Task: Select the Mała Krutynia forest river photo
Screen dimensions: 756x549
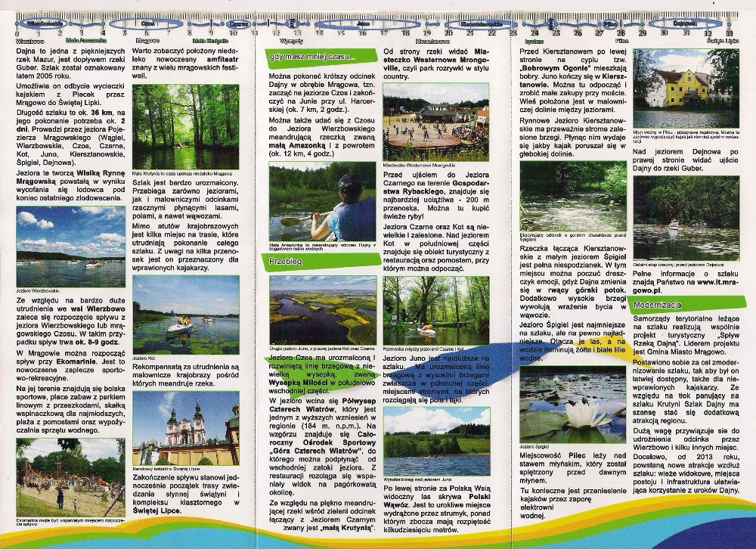Action: (185, 126)
